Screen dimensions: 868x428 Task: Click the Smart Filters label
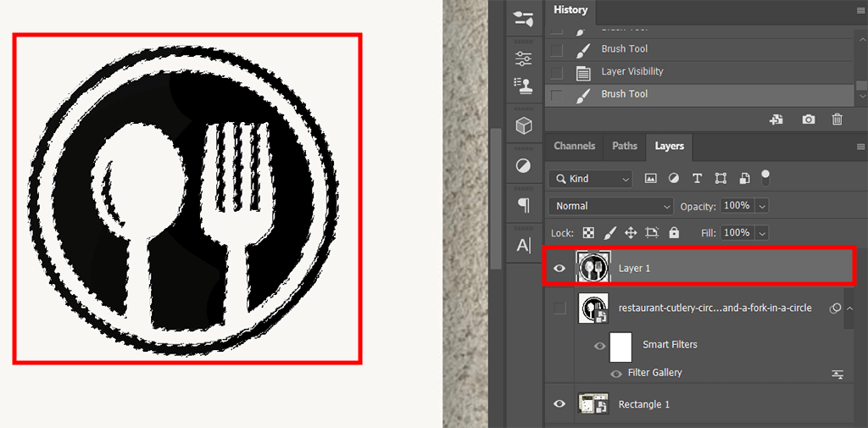(670, 344)
